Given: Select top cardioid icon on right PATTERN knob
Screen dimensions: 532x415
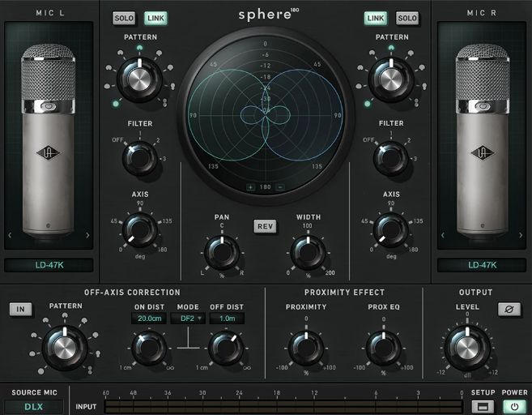Looking at the screenshot, I should [391, 48].
